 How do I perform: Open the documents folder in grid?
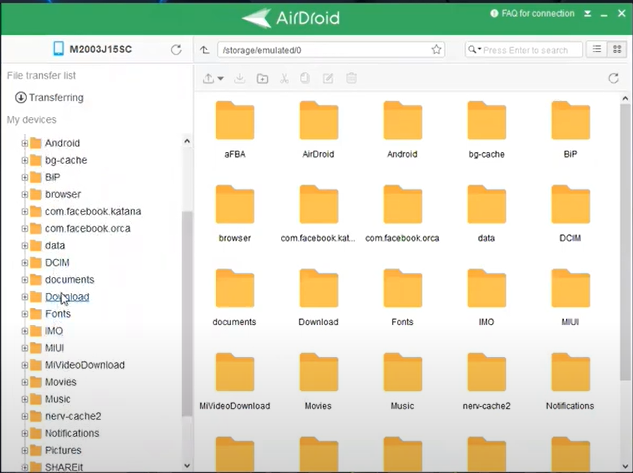point(235,288)
